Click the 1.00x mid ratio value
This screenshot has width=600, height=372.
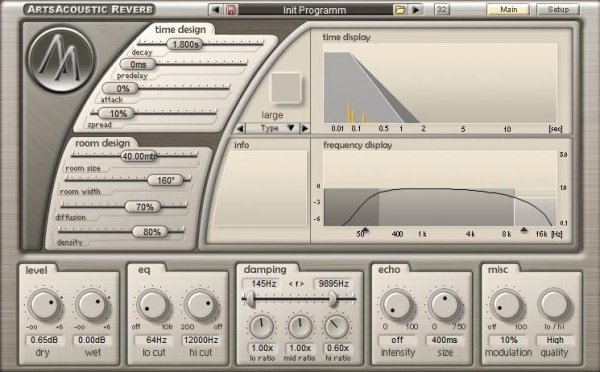(300, 348)
